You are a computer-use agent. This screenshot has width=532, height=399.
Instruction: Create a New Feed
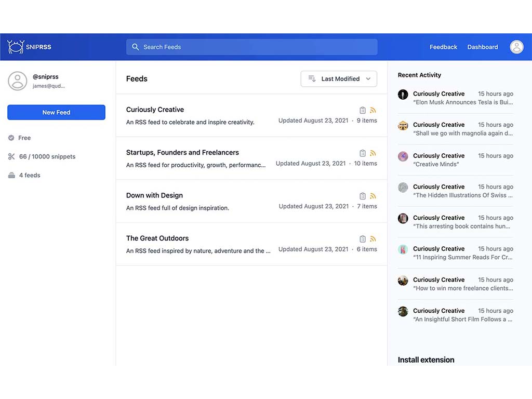point(56,112)
